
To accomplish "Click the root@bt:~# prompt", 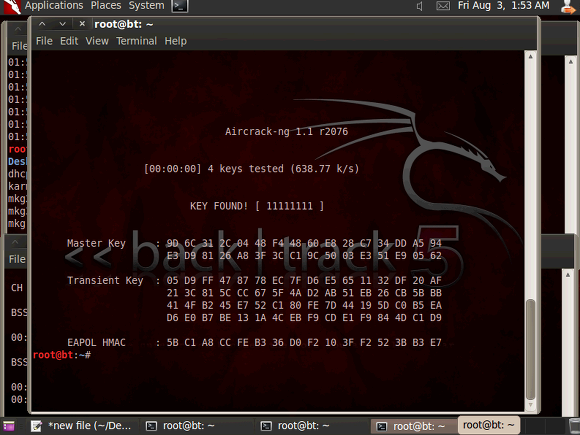I will (62, 355).
